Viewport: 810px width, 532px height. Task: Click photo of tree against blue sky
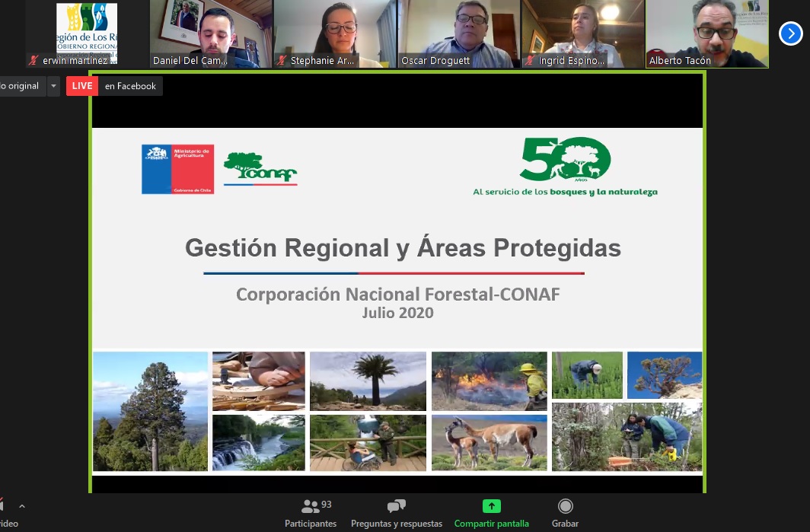click(665, 375)
